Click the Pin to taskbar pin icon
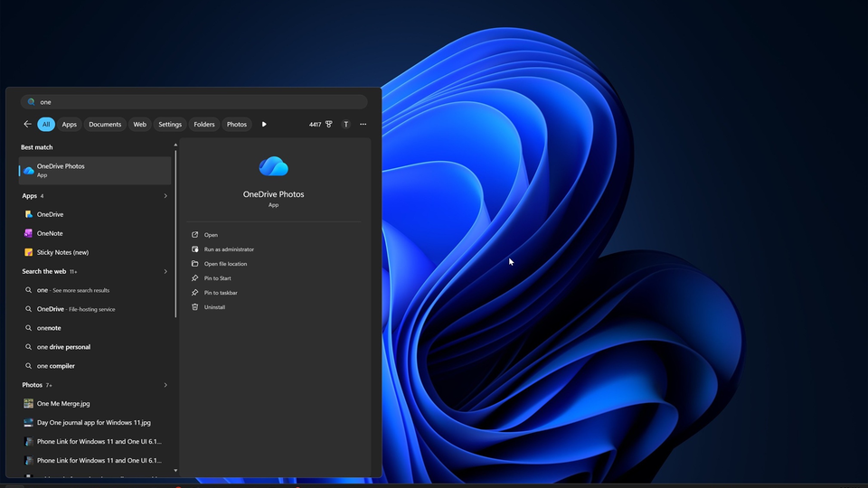Screen dimensions: 868x488 click(x=195, y=292)
